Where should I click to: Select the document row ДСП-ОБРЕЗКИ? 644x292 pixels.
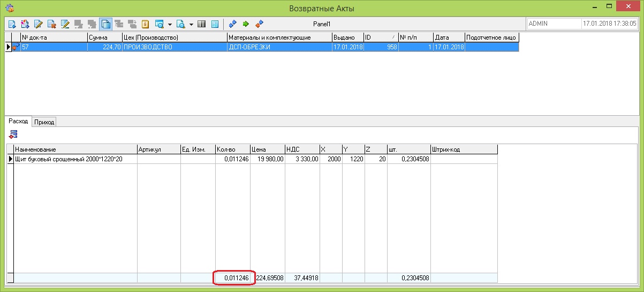278,47
